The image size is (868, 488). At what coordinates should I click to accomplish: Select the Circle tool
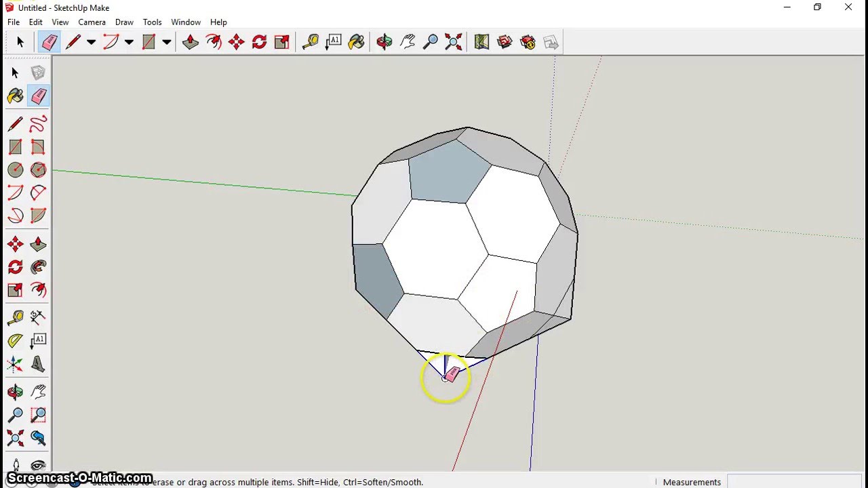[x=15, y=170]
